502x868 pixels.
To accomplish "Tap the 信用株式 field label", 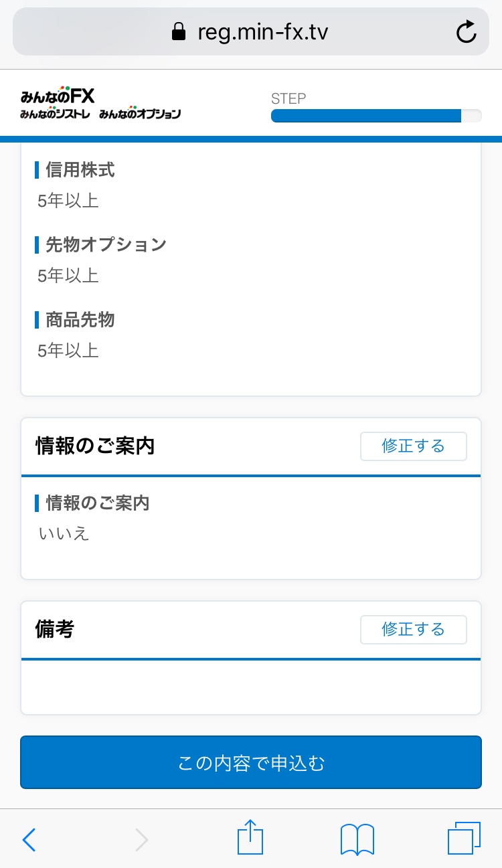I will (80, 170).
